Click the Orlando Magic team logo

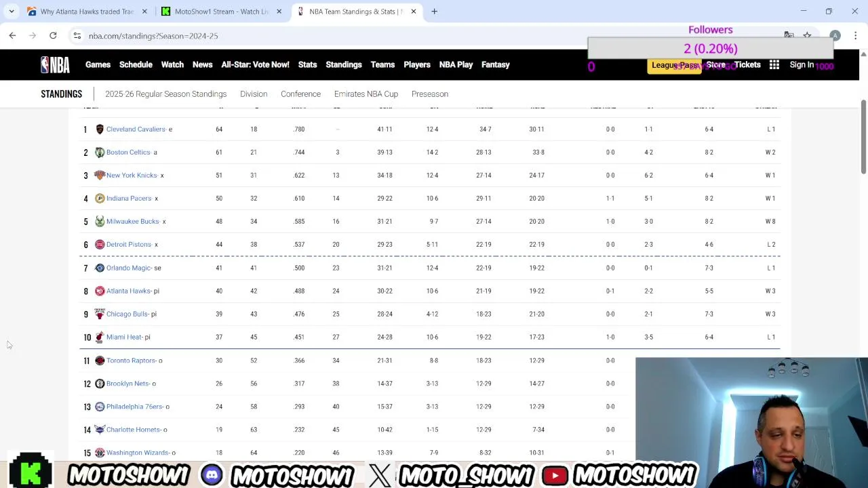[100, 268]
